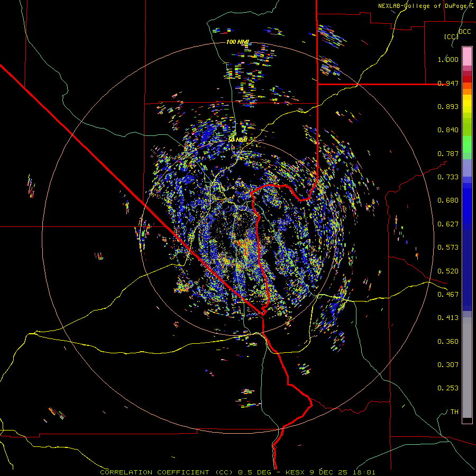Select the 0.787 legend value
Viewport: 476px width, 476px height.
pyautogui.click(x=448, y=153)
